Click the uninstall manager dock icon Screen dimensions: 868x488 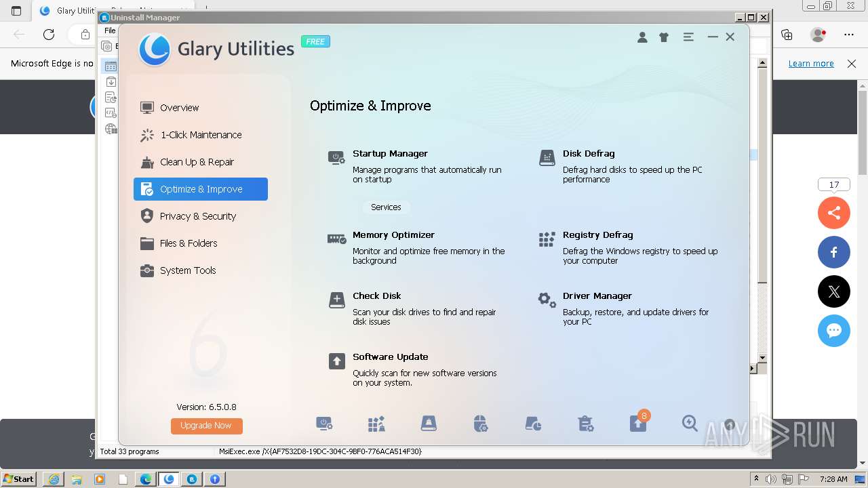point(585,424)
